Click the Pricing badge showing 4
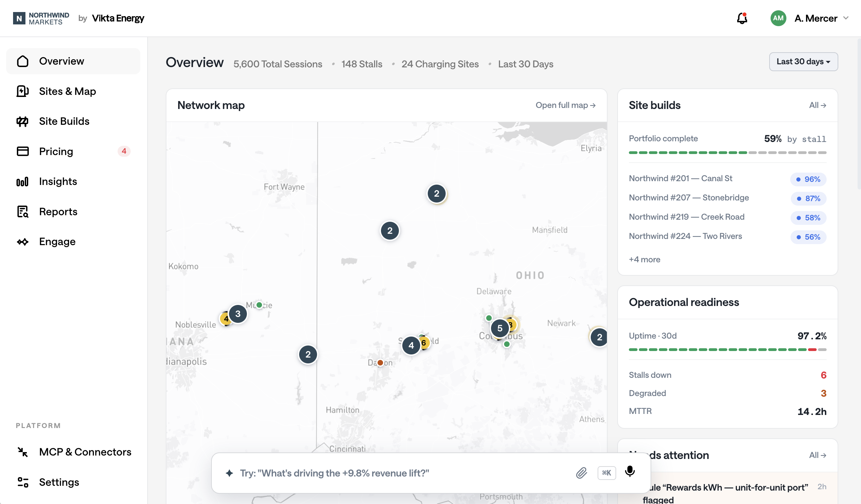 124,151
